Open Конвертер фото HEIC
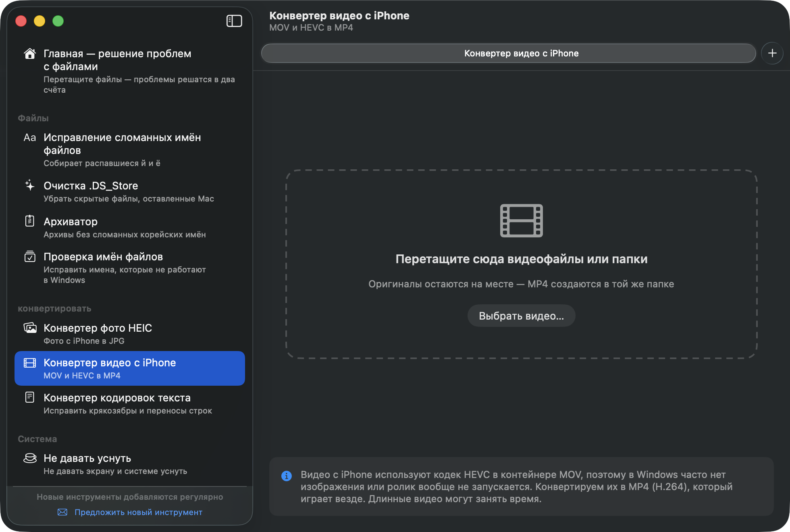 tap(130, 334)
